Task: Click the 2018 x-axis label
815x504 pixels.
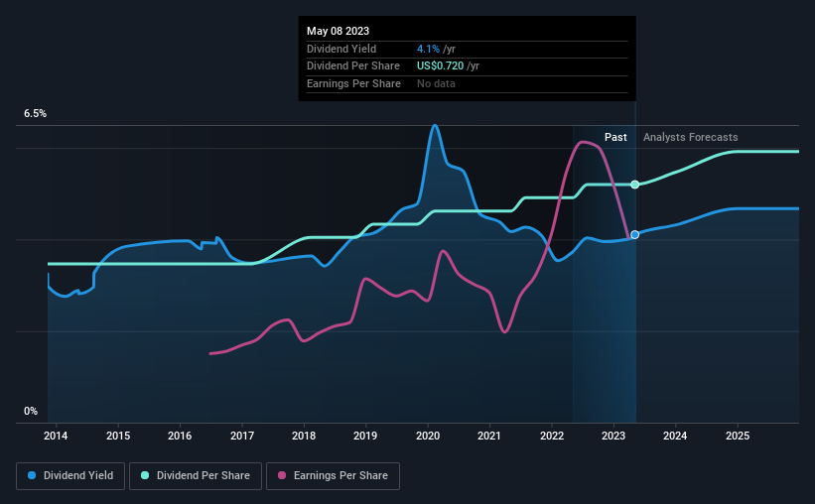Action: 304,436
